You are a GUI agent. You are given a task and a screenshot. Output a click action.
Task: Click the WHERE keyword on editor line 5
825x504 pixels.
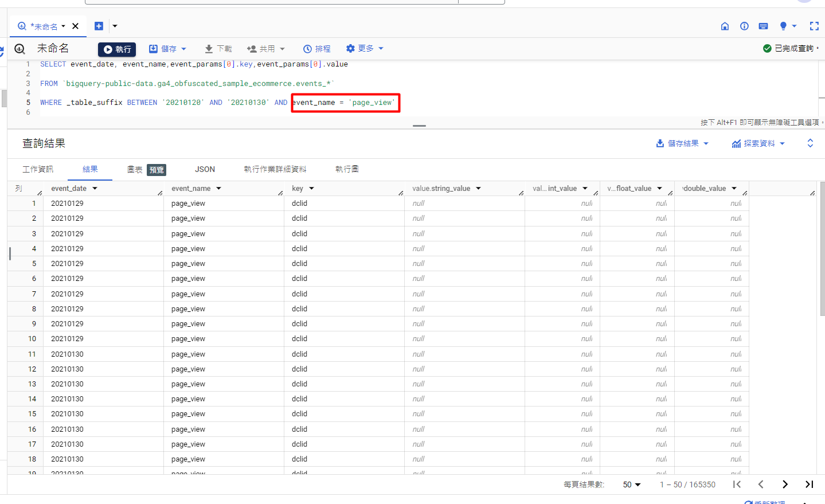point(51,103)
